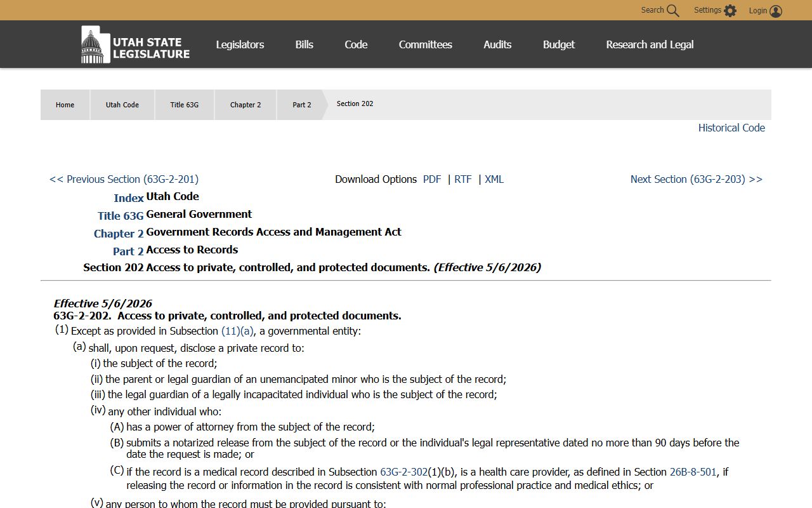Click the bold 63G-2-202 section heading text
The image size is (812, 508).
click(x=227, y=316)
